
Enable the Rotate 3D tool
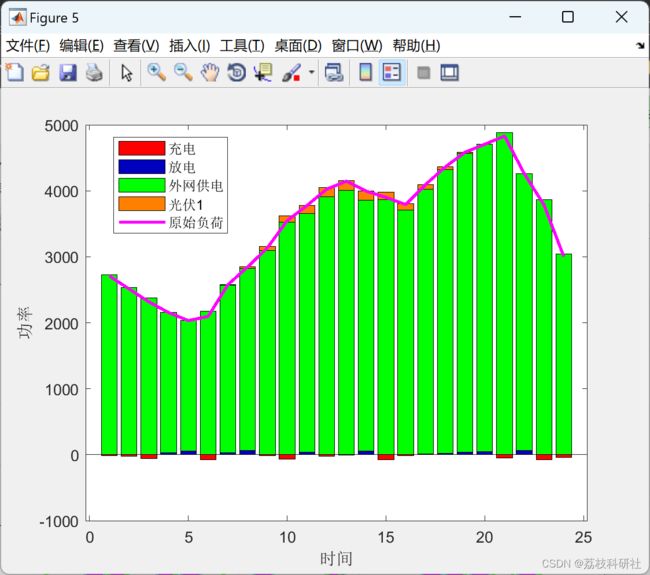pyautogui.click(x=237, y=73)
